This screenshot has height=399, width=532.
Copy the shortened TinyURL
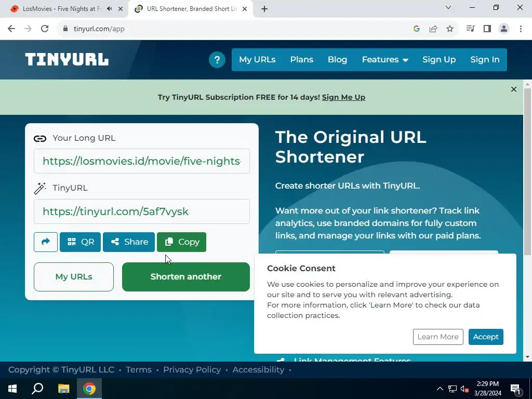coord(181,242)
